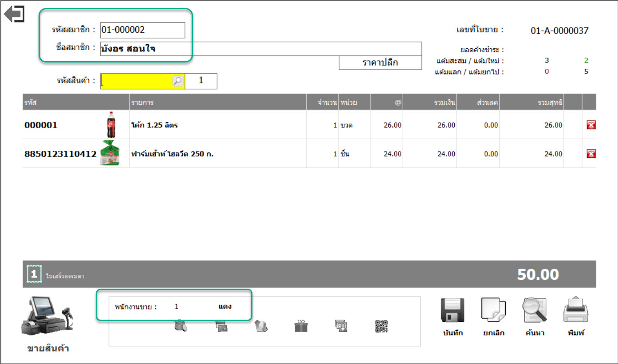Image resolution: width=618 pixels, height=364 pixels.
Task: Remove the Farmhouse bread item row
Action: (590, 154)
